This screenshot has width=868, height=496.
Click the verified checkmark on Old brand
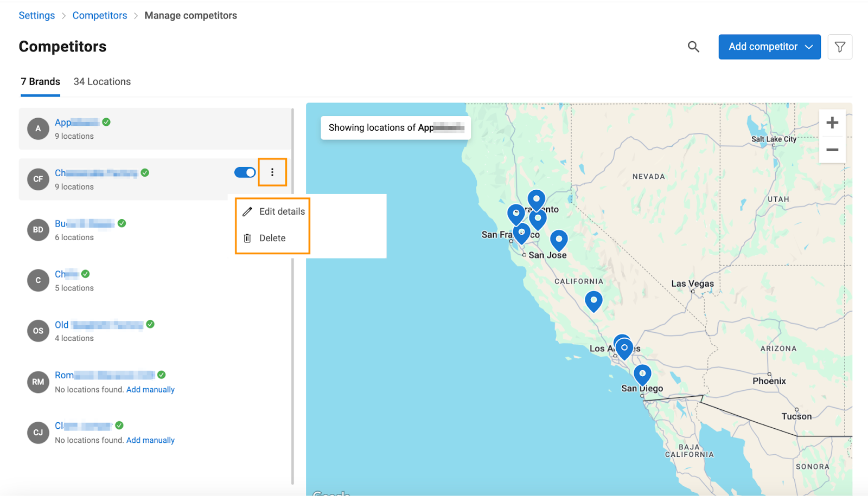(150, 324)
